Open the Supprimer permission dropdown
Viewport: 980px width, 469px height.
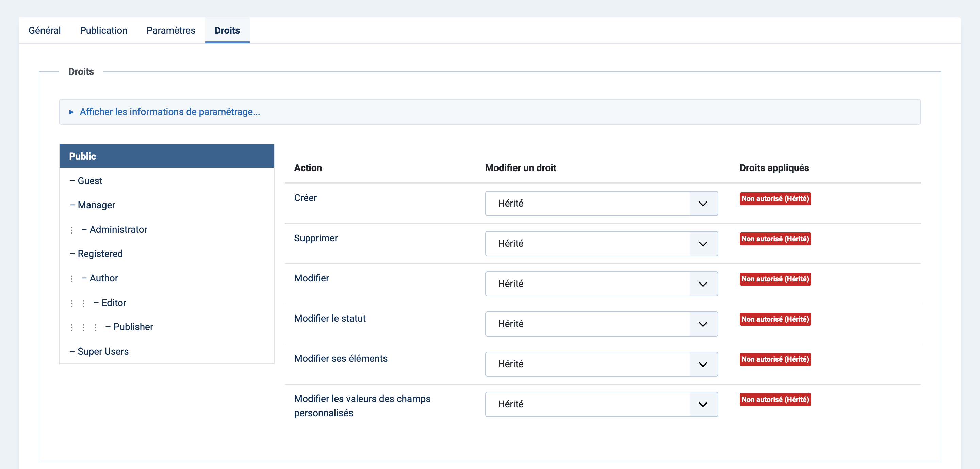point(602,243)
